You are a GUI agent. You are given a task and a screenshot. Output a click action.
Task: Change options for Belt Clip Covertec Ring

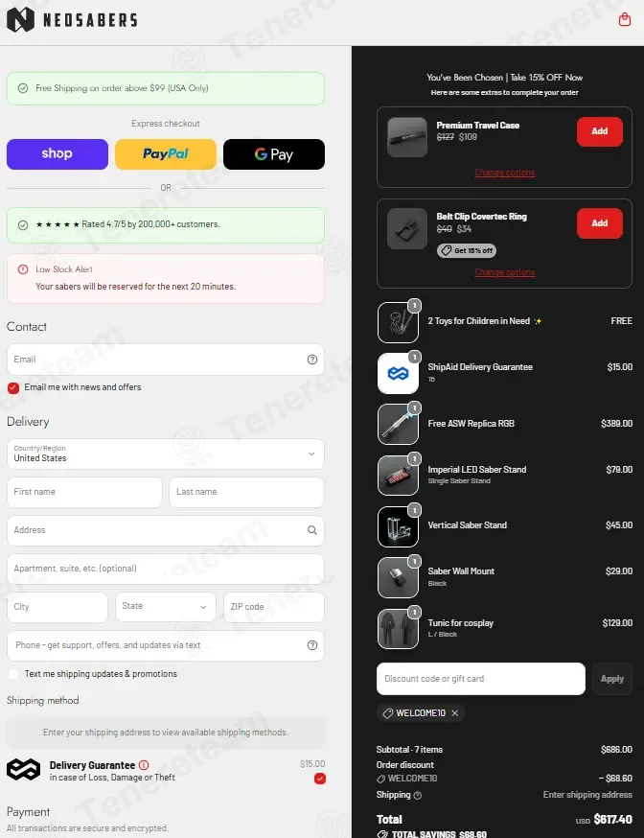505,272
